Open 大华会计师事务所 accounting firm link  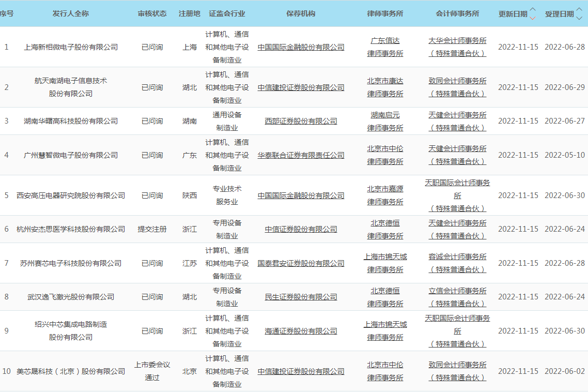(x=457, y=41)
